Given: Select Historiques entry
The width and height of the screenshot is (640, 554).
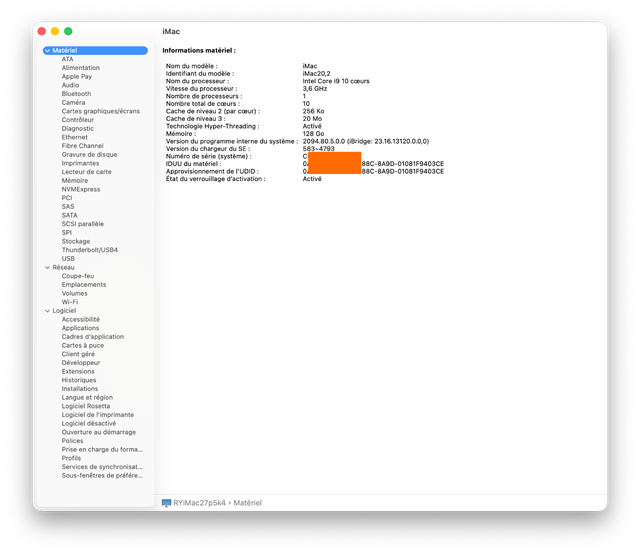Looking at the screenshot, I should 79,380.
